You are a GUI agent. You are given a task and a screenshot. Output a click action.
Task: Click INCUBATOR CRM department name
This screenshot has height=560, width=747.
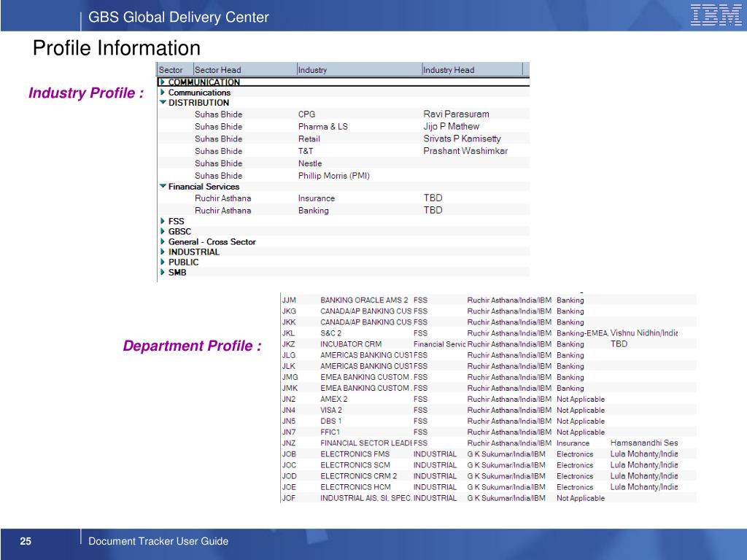(x=351, y=344)
